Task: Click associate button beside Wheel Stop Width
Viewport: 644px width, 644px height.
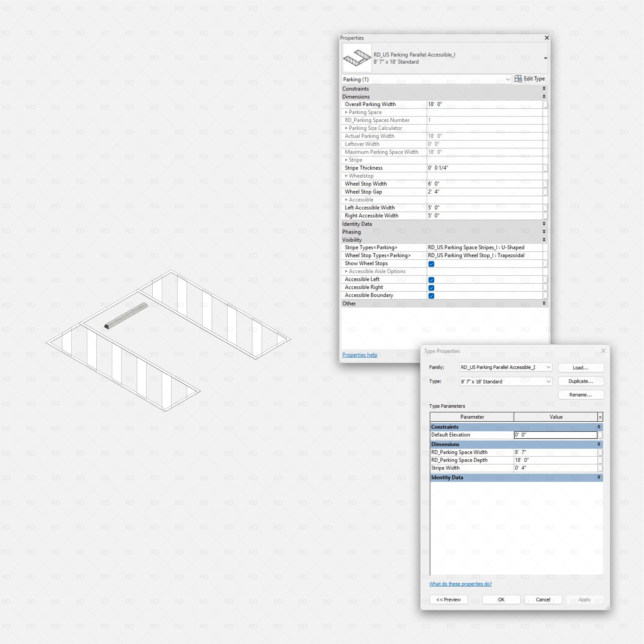Action: 545,184
